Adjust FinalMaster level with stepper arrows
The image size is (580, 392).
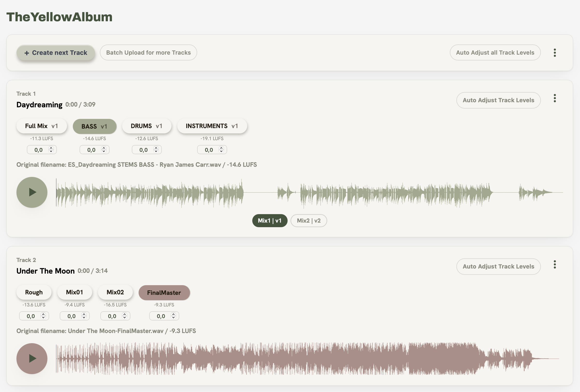[x=173, y=316]
